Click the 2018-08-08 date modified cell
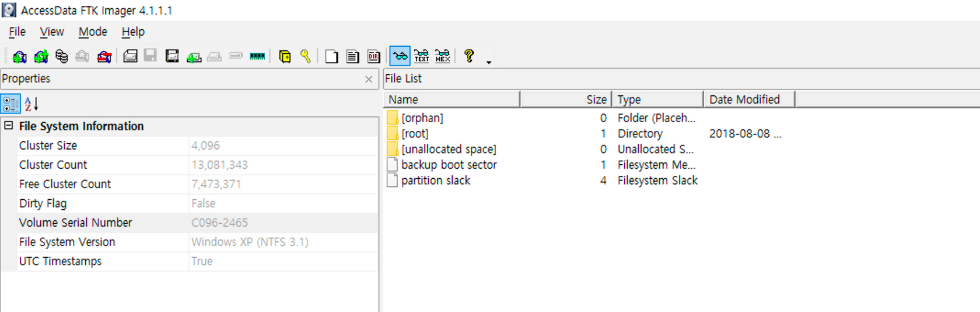 coord(745,134)
